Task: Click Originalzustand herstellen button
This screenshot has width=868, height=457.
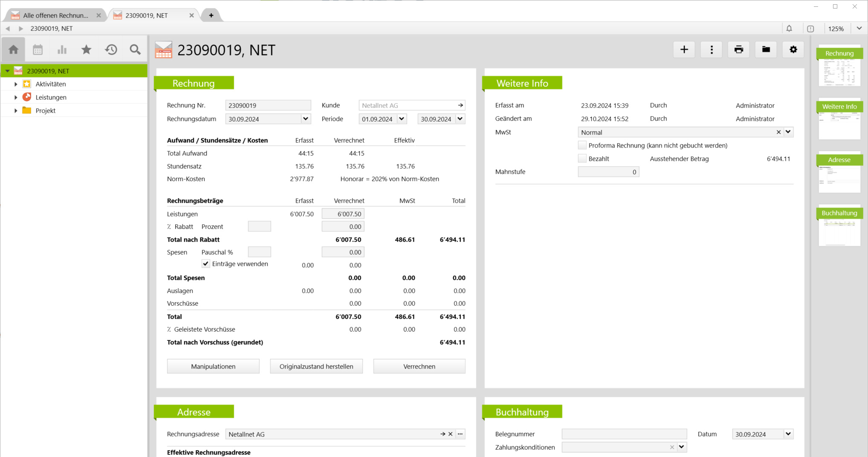Action: pos(316,366)
